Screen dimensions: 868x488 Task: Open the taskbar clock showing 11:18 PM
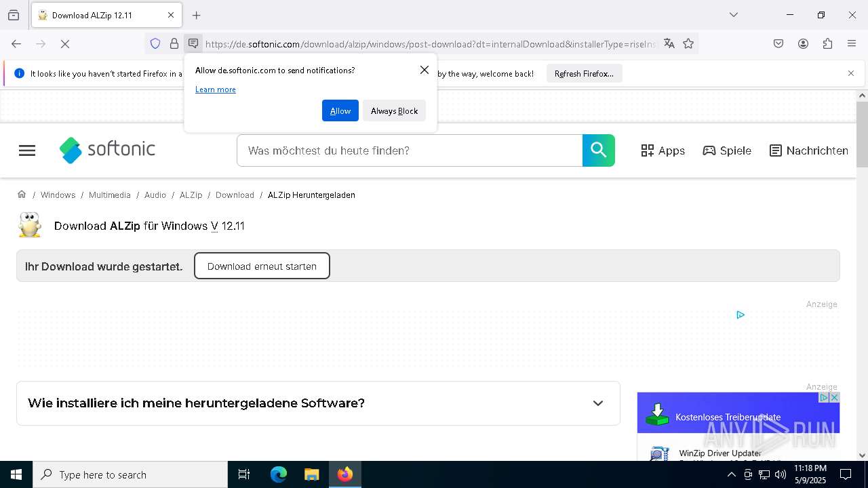pyautogui.click(x=810, y=474)
